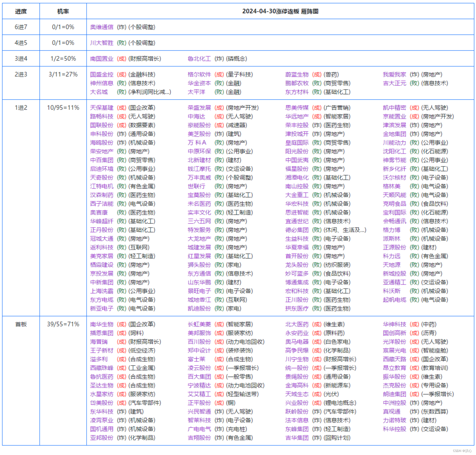The height and width of the screenshot is (455, 476).
Task: Select the 蔚蓝生物 stock link
Action: tap(297, 74)
